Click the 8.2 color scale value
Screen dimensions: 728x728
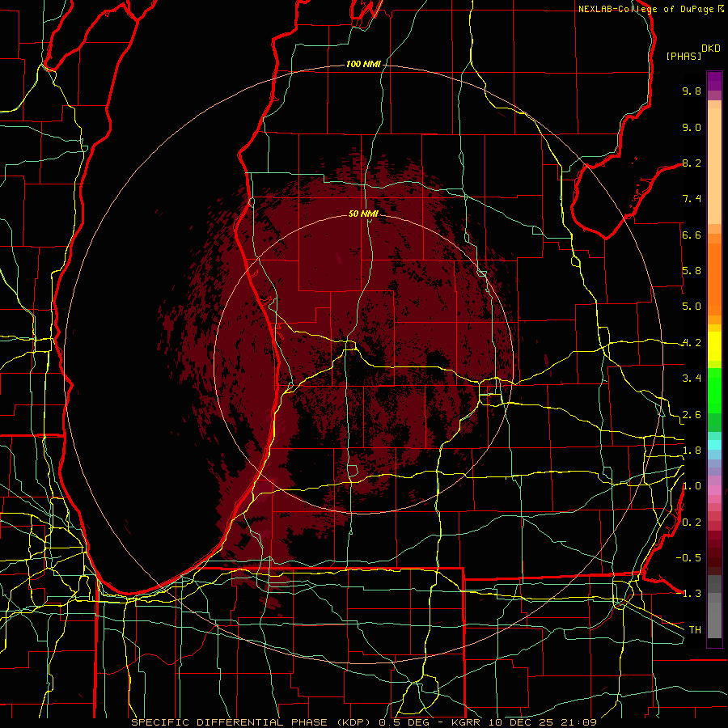(x=692, y=163)
